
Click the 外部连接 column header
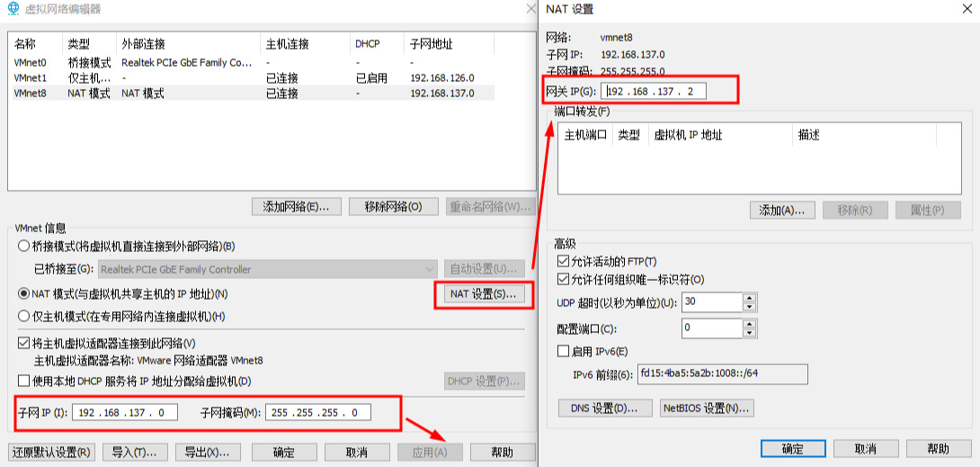pyautogui.click(x=189, y=44)
